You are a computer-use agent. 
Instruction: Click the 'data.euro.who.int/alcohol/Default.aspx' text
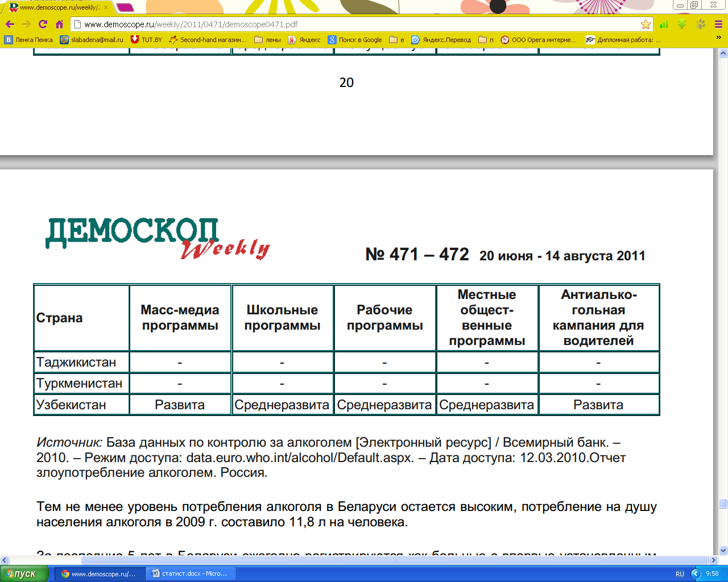[x=300, y=458]
